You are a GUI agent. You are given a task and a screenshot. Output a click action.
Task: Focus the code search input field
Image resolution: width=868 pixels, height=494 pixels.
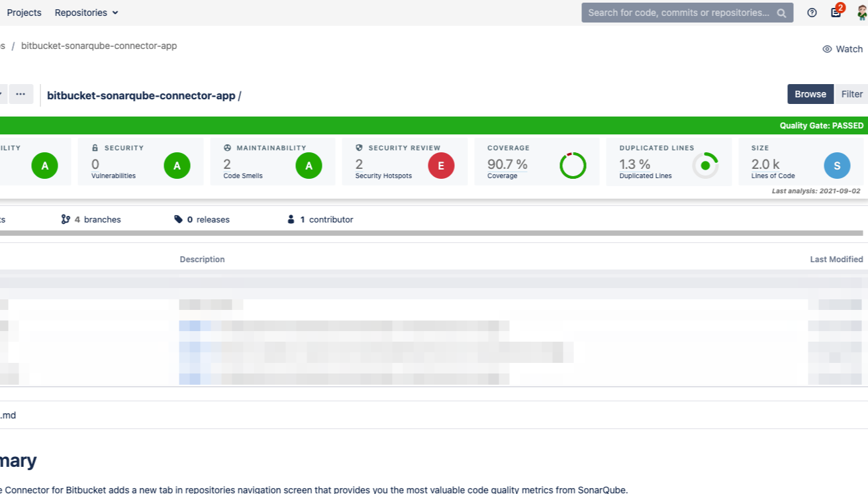[679, 13]
